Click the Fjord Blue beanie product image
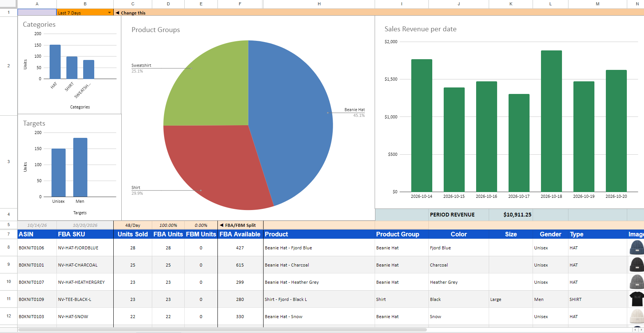Image resolution: width=644 pixels, height=333 pixels. pyautogui.click(x=637, y=247)
